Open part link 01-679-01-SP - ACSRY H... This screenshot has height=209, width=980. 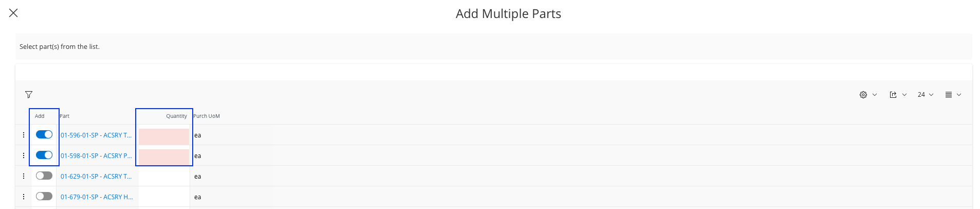pos(97,197)
